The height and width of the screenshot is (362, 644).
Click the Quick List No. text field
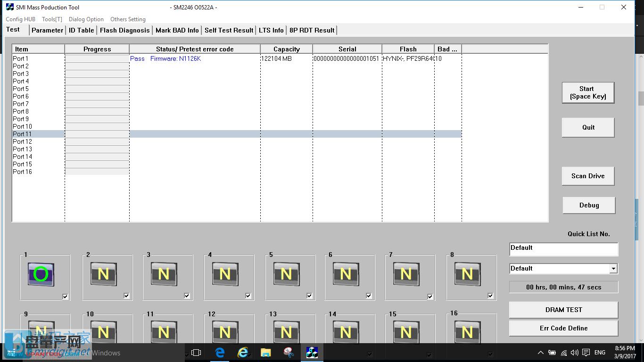point(563,249)
